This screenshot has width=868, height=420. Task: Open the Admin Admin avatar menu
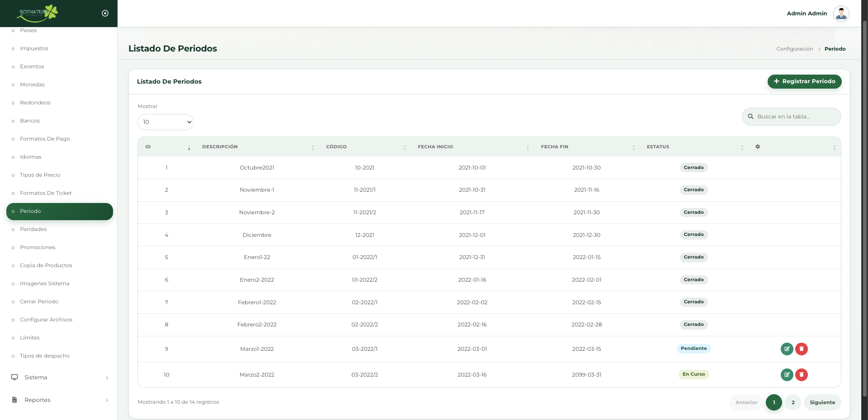[x=841, y=14]
